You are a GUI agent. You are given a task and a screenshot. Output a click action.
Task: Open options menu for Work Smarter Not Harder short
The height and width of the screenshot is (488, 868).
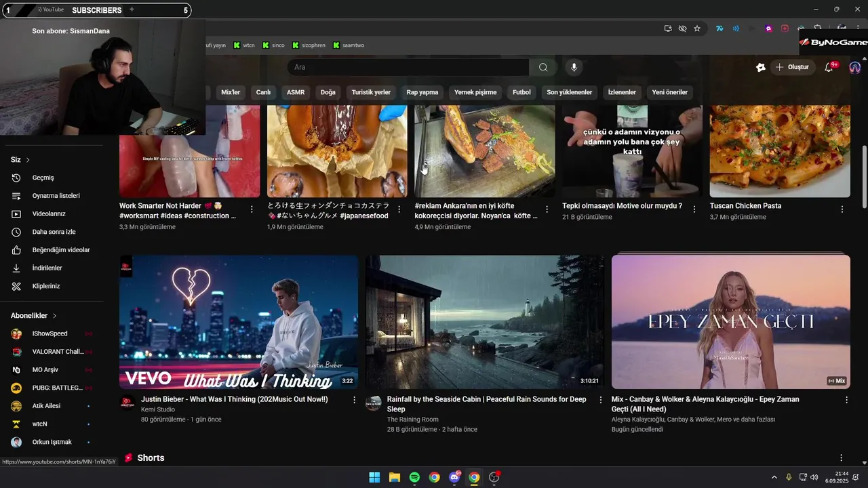tap(252, 209)
